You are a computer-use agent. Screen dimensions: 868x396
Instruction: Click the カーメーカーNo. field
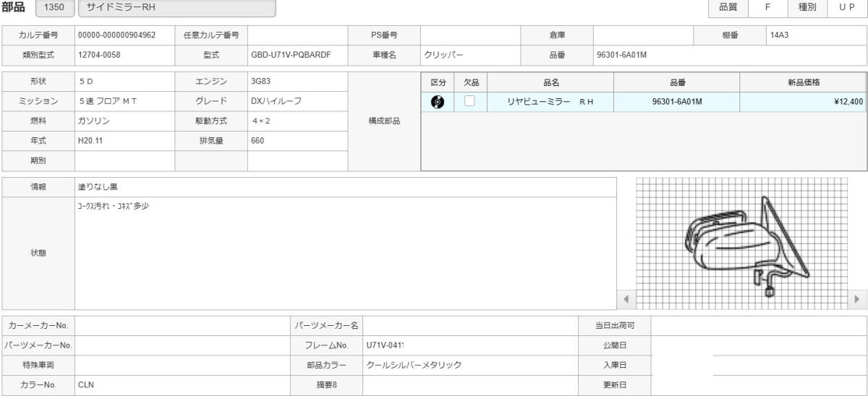182,326
